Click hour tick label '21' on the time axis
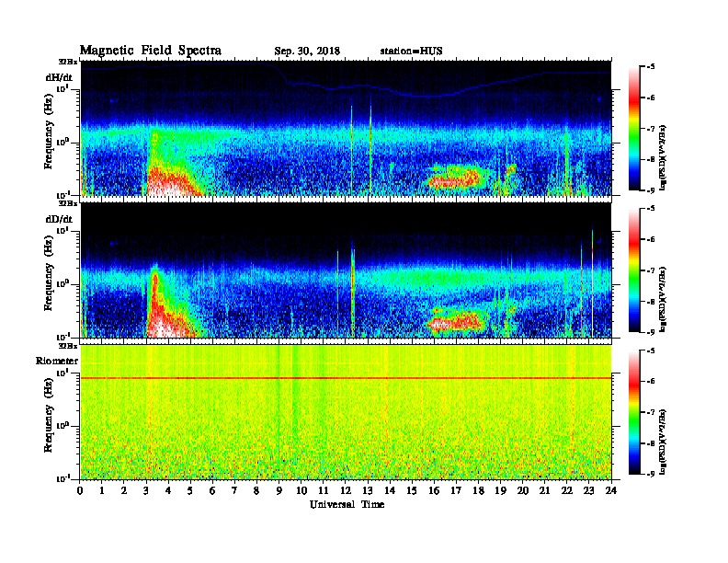Viewport: 728px width, 563px height. [544, 491]
